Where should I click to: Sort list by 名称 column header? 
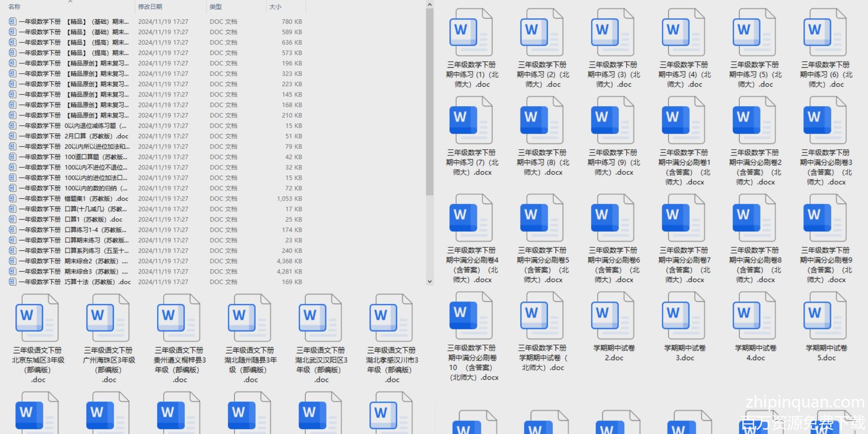tap(15, 7)
